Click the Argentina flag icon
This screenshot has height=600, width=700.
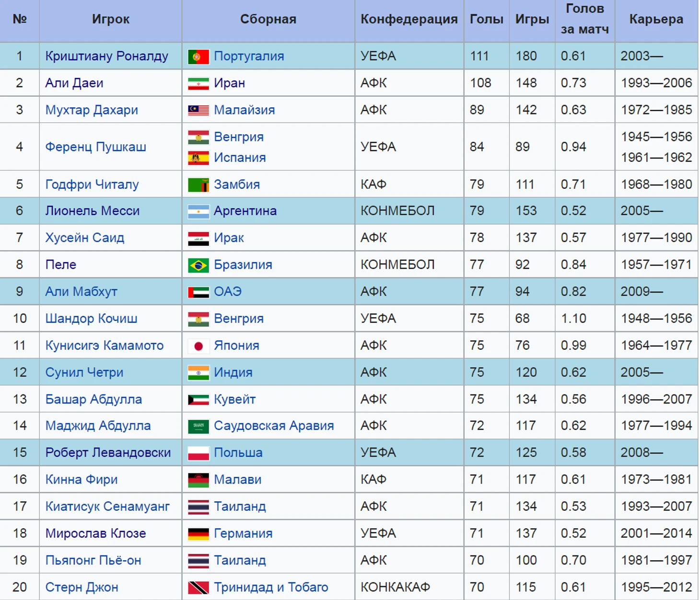coord(198,211)
